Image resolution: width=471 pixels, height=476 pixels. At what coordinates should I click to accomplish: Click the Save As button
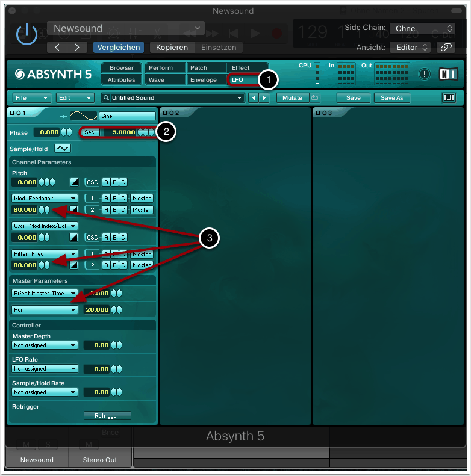click(x=391, y=97)
